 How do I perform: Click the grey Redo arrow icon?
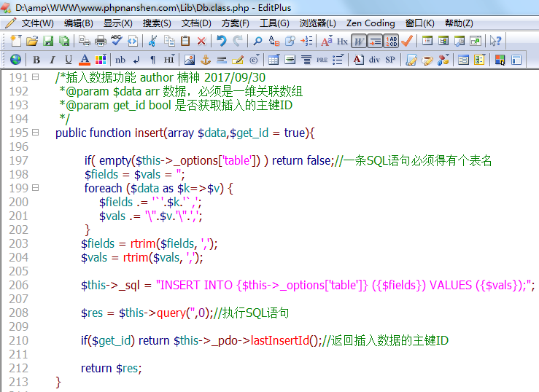[238, 42]
